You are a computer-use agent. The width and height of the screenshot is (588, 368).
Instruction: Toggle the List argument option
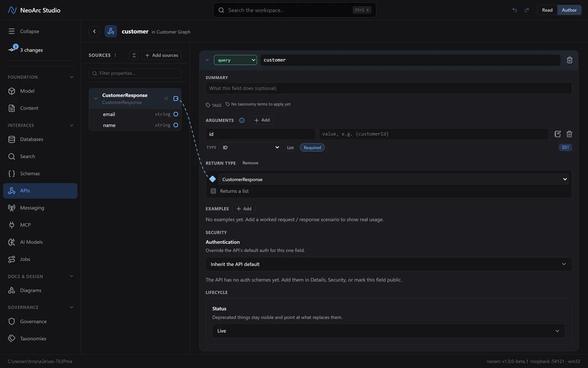290,148
